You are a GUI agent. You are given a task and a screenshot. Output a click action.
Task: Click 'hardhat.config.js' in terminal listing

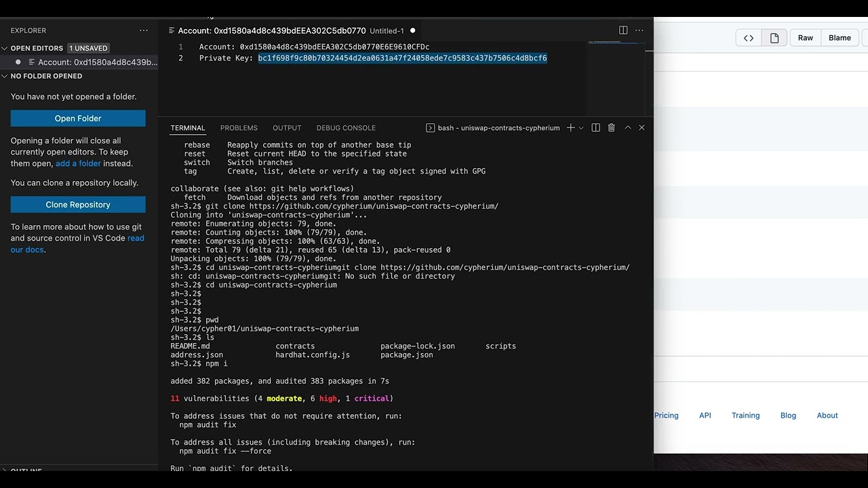[313, 355]
